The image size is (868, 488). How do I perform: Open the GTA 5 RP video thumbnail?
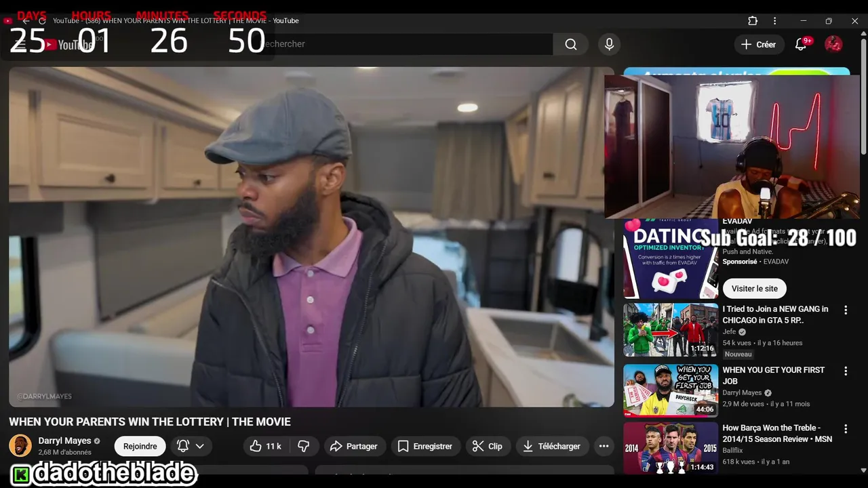671,329
